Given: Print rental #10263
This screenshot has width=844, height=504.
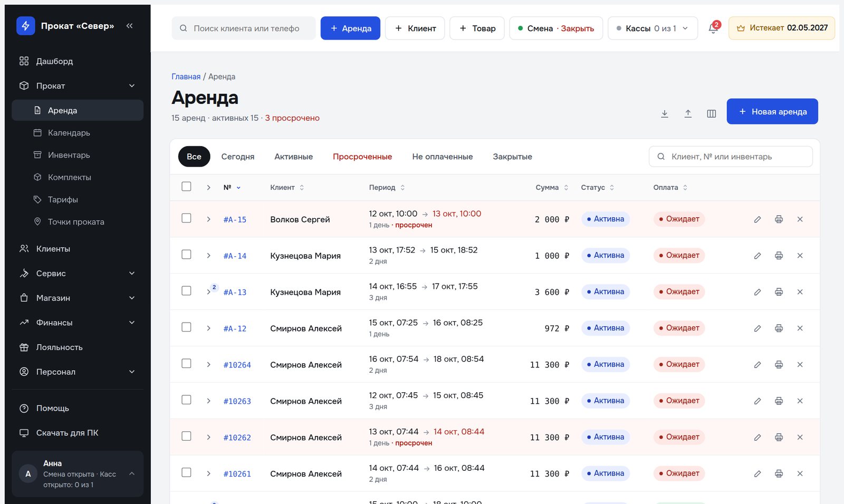Looking at the screenshot, I should [779, 401].
